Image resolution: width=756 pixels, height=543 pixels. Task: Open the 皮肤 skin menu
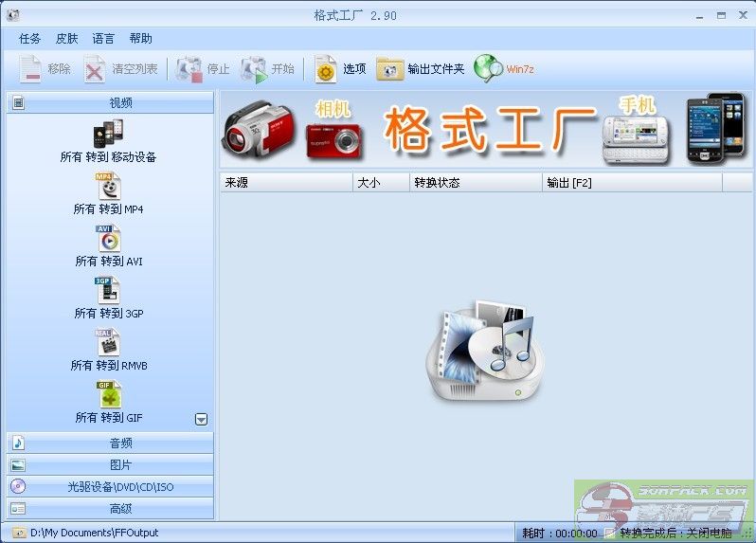66,39
